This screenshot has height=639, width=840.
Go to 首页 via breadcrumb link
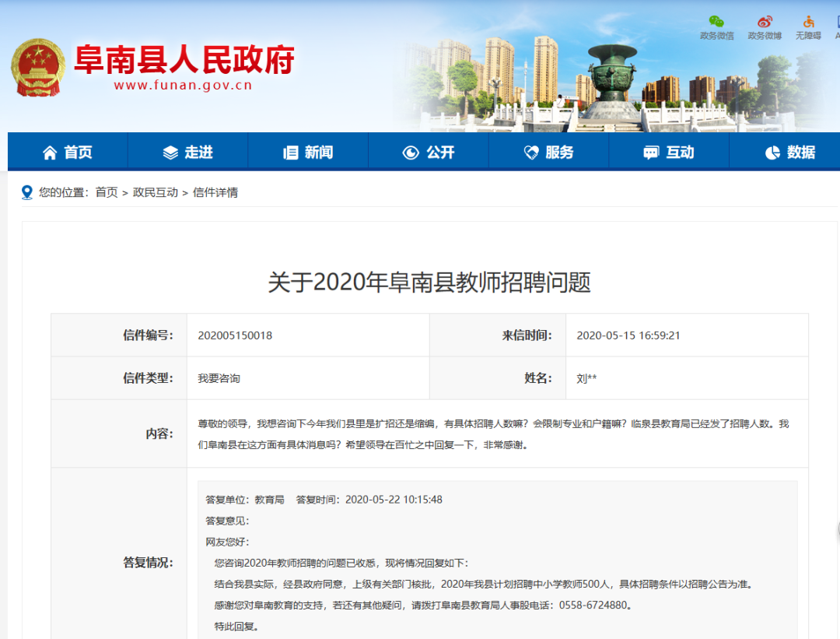coord(107,192)
